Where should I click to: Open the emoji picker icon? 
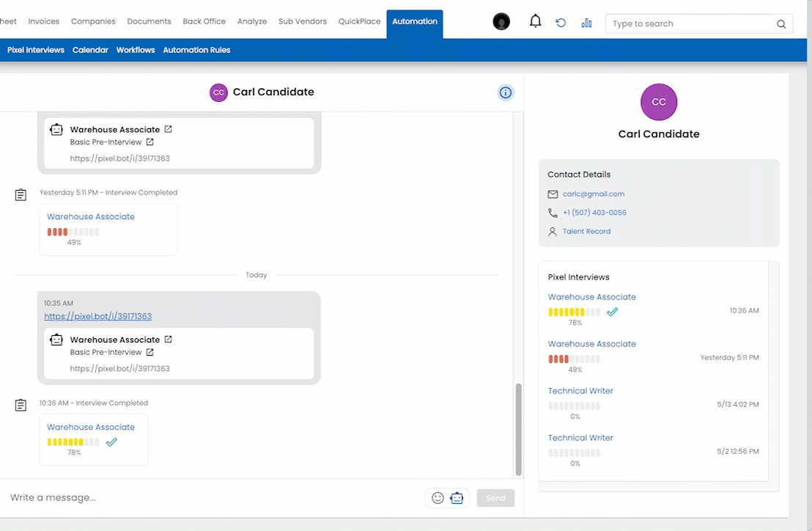coord(438,498)
